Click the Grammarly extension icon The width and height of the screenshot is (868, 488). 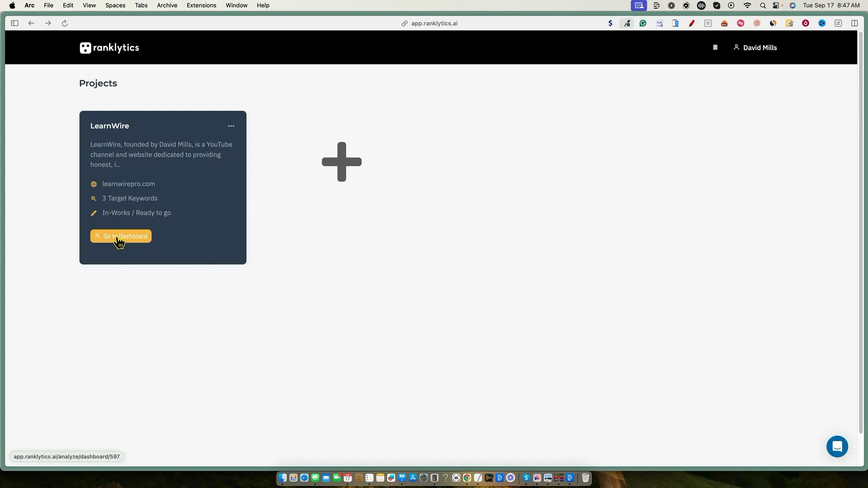[643, 23]
